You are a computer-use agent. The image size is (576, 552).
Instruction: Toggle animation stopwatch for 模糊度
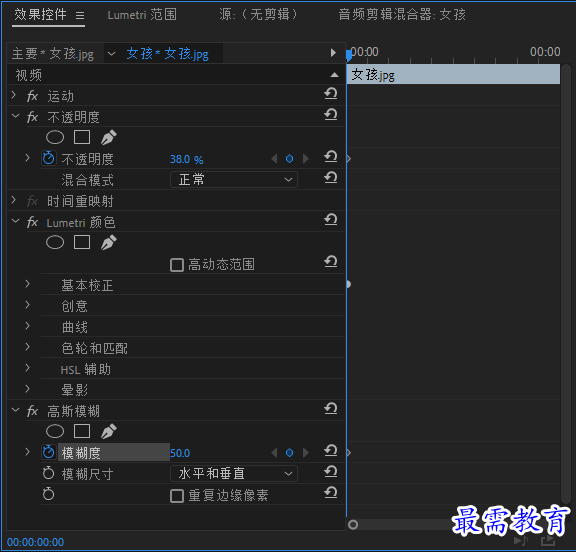click(48, 452)
